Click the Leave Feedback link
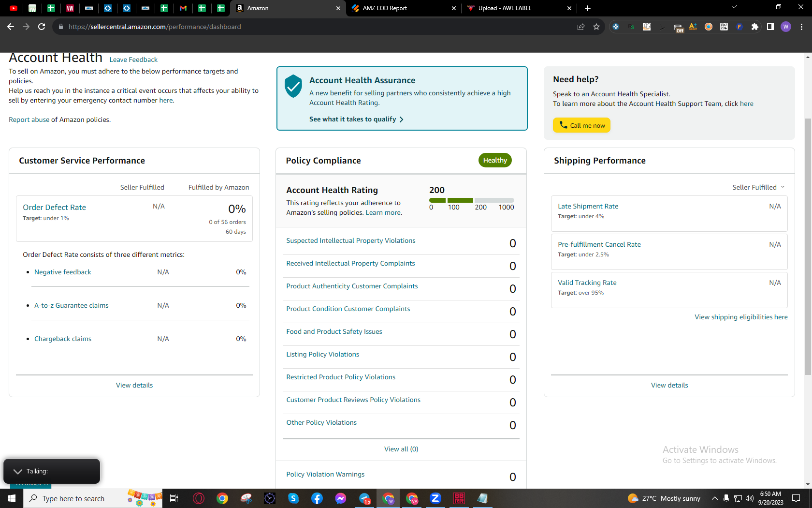The height and width of the screenshot is (508, 812). pos(133,60)
